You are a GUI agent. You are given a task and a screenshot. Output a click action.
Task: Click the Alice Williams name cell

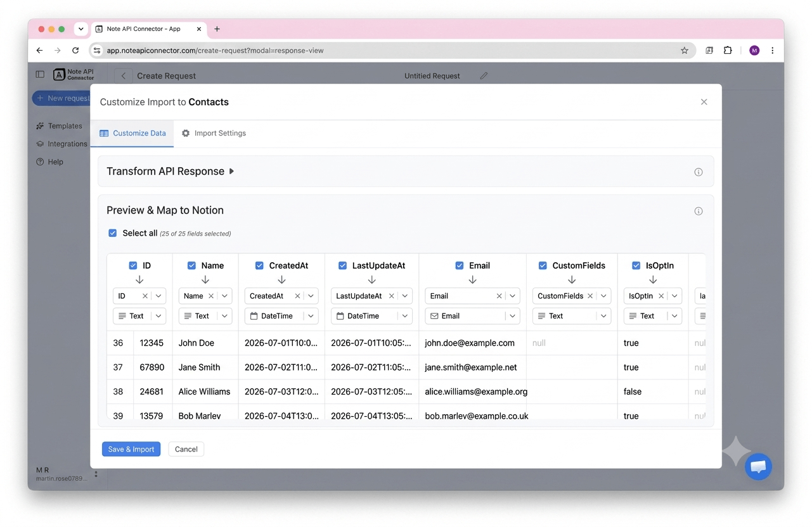pos(205,391)
